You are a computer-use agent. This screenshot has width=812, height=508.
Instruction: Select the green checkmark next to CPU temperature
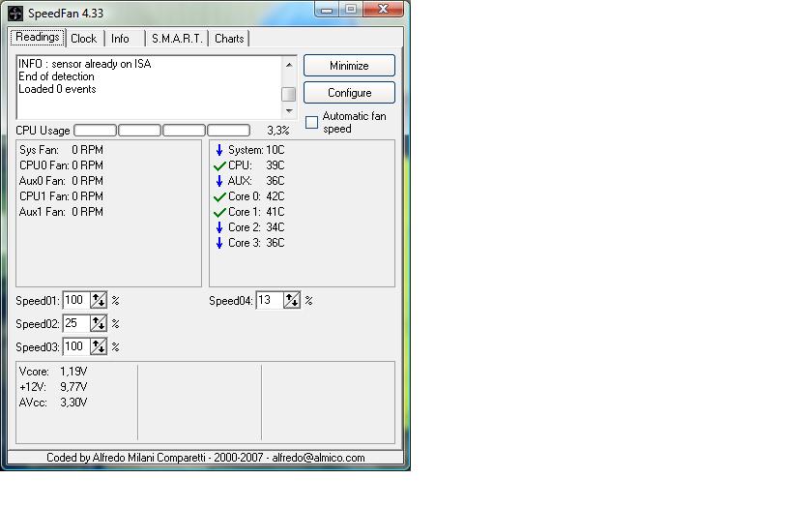pyautogui.click(x=219, y=165)
